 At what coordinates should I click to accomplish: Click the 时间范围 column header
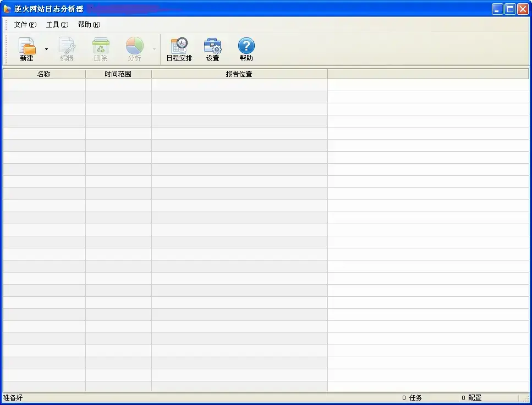[x=118, y=74]
